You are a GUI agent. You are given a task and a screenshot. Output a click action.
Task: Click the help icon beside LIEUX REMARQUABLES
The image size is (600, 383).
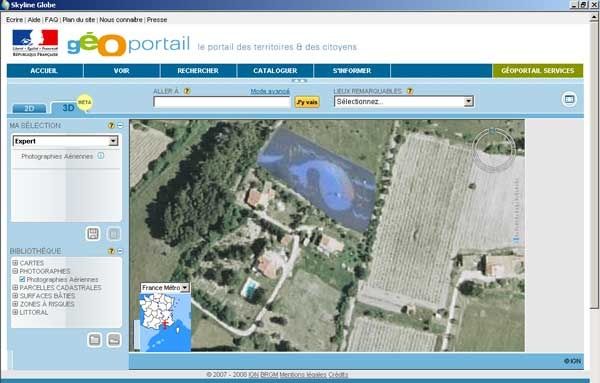click(410, 91)
